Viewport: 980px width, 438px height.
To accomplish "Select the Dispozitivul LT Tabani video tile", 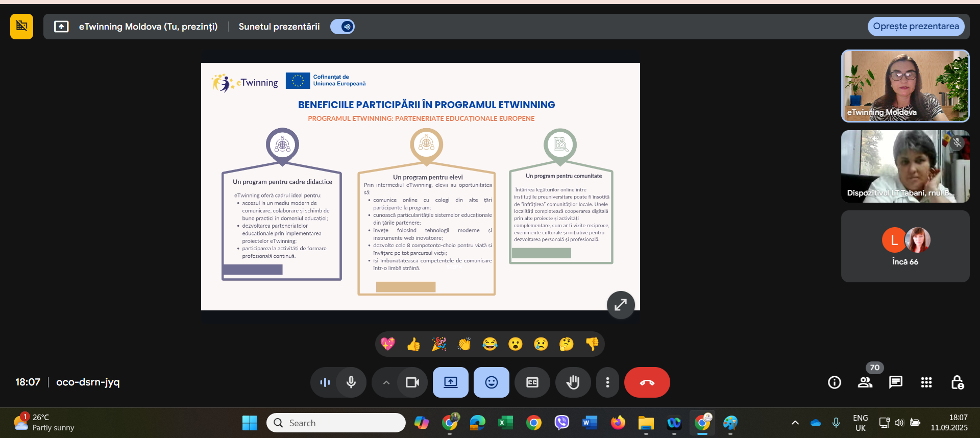I will click(x=905, y=166).
